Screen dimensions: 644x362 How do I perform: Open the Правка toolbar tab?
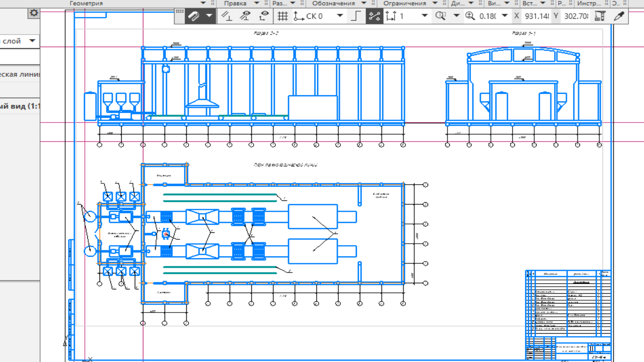pos(235,3)
